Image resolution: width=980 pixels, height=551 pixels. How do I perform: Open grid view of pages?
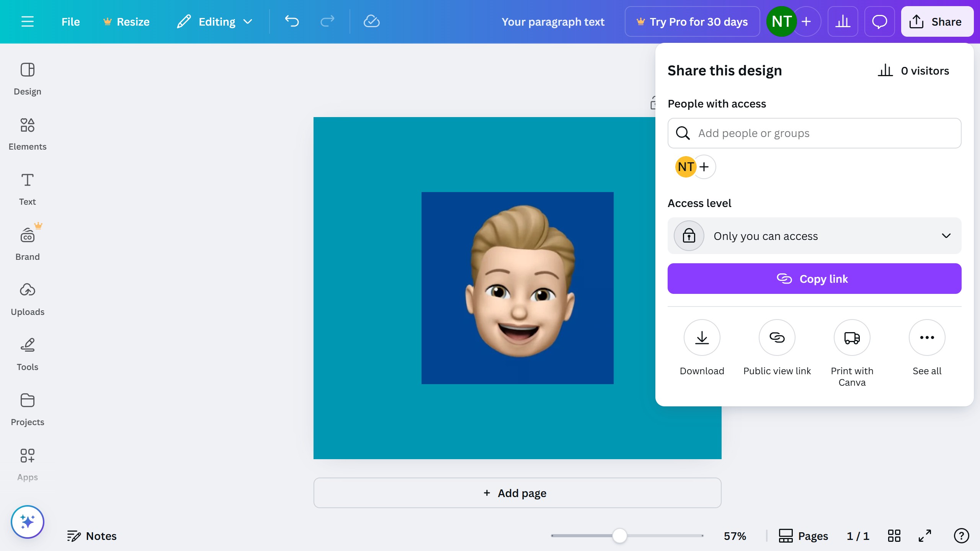click(894, 536)
